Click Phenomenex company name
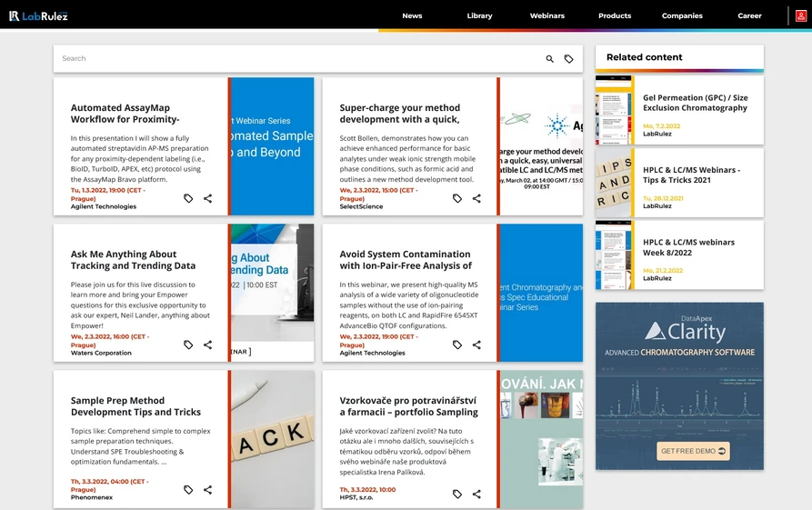812x510 pixels. point(92,497)
